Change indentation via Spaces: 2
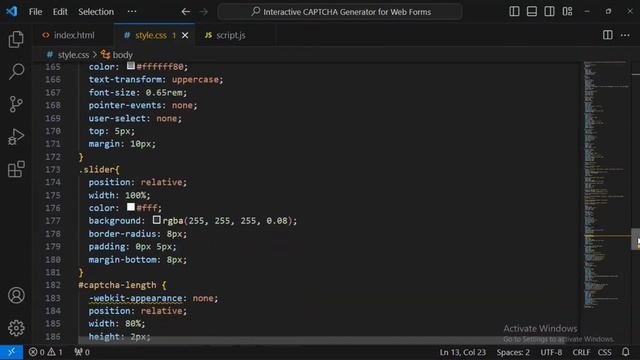Screen dimensions: 640x360 pos(513,352)
